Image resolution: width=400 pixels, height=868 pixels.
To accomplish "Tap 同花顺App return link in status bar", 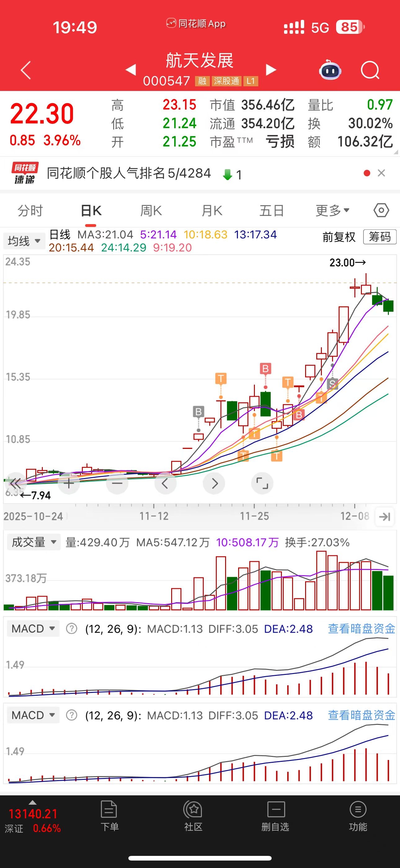I will (x=196, y=24).
